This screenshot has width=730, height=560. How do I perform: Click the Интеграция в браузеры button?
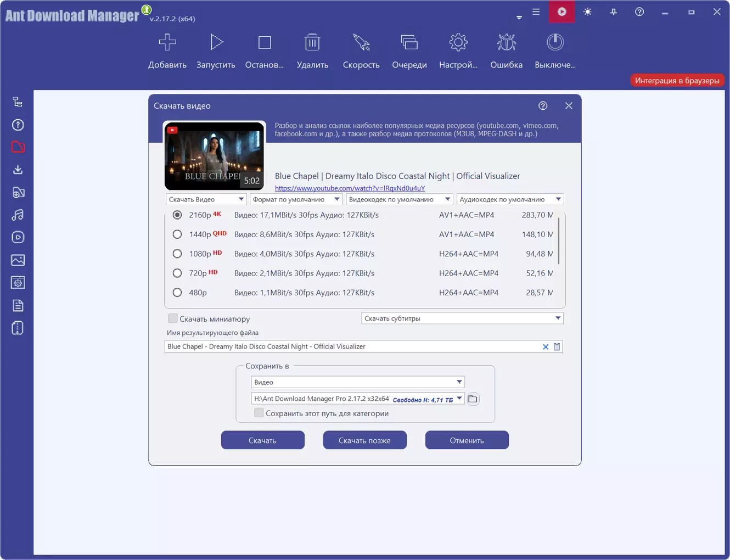click(x=677, y=81)
